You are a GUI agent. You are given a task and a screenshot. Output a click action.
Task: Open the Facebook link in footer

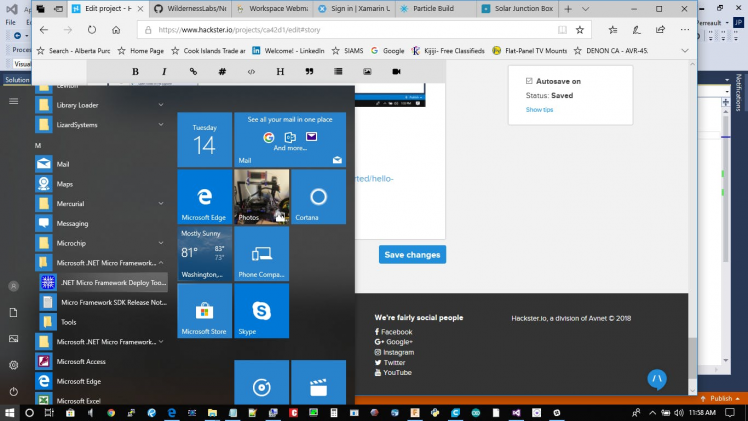[x=395, y=332]
